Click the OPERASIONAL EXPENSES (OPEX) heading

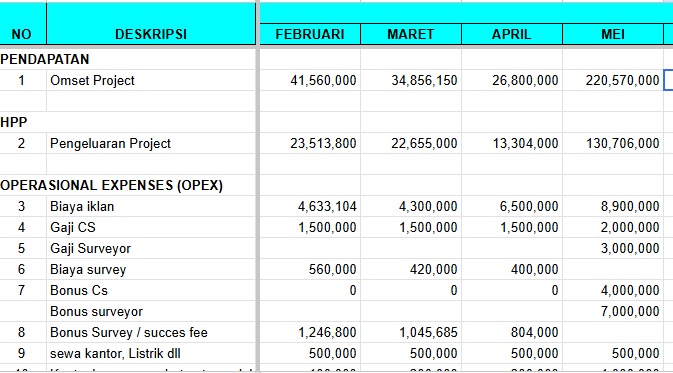(112, 185)
